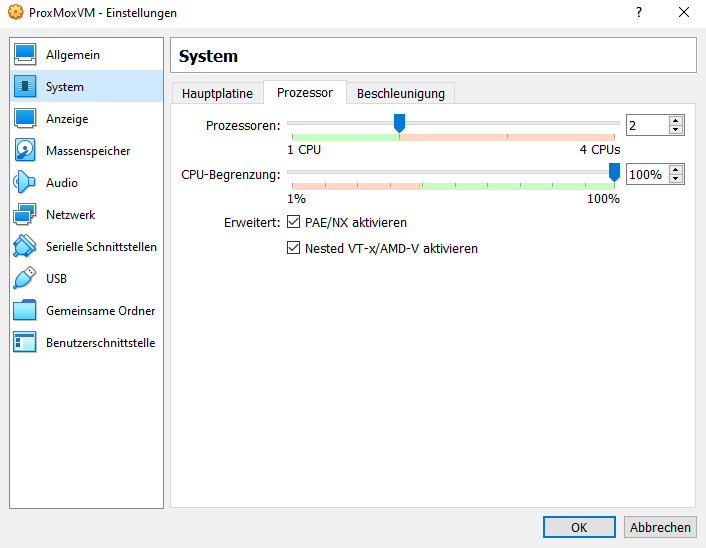Select the Benutzerschnittstelle label

pos(100,343)
